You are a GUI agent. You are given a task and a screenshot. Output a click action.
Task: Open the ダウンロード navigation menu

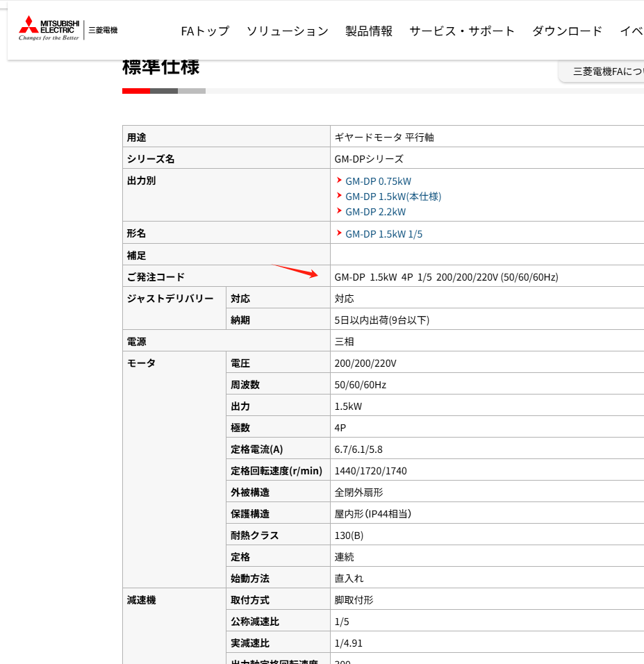tap(567, 31)
